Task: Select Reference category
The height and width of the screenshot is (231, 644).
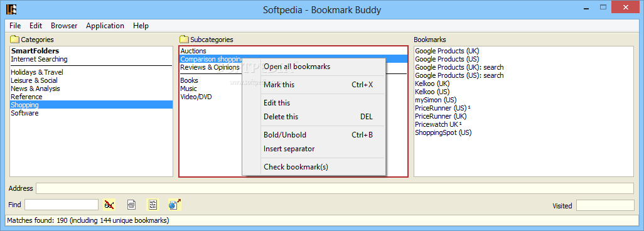Action: coord(26,97)
